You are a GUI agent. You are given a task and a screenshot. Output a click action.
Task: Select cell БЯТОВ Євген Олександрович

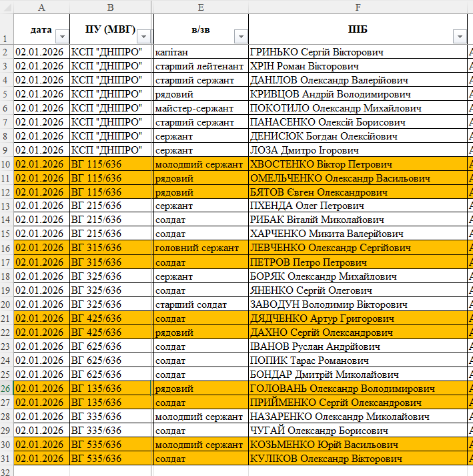358,192
